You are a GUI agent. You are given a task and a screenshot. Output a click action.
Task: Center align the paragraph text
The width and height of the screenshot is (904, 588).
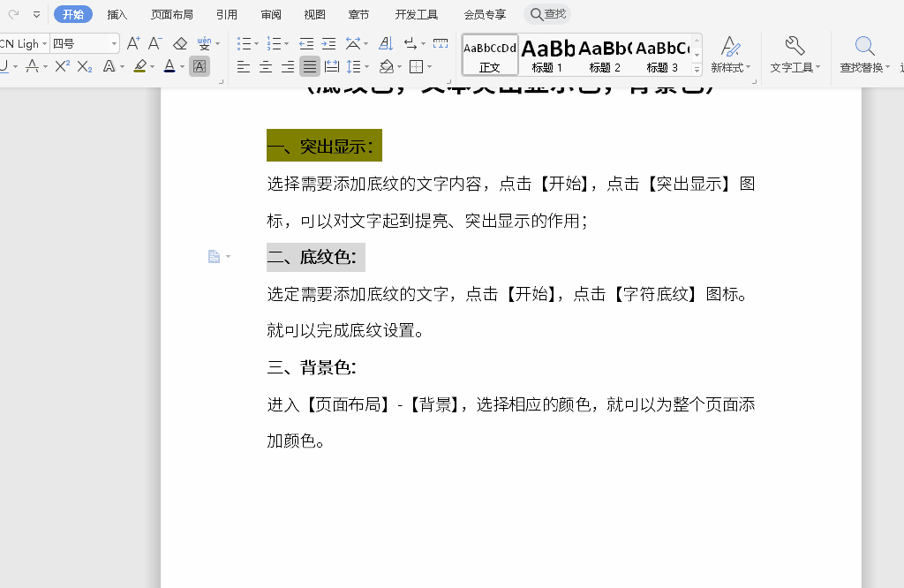266,66
